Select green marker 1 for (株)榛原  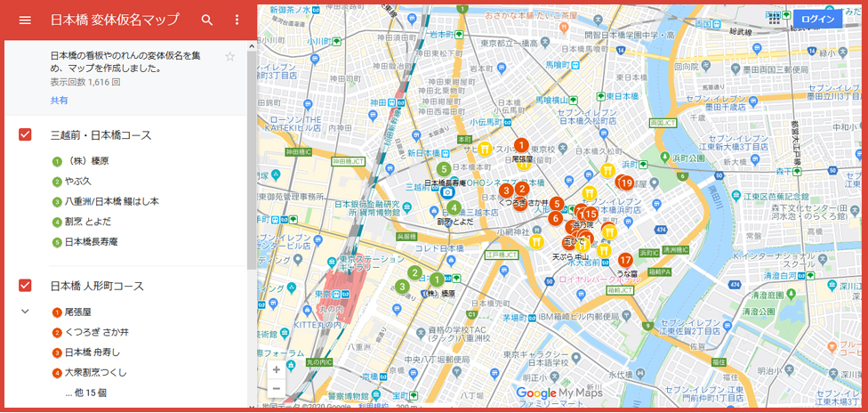click(437, 280)
